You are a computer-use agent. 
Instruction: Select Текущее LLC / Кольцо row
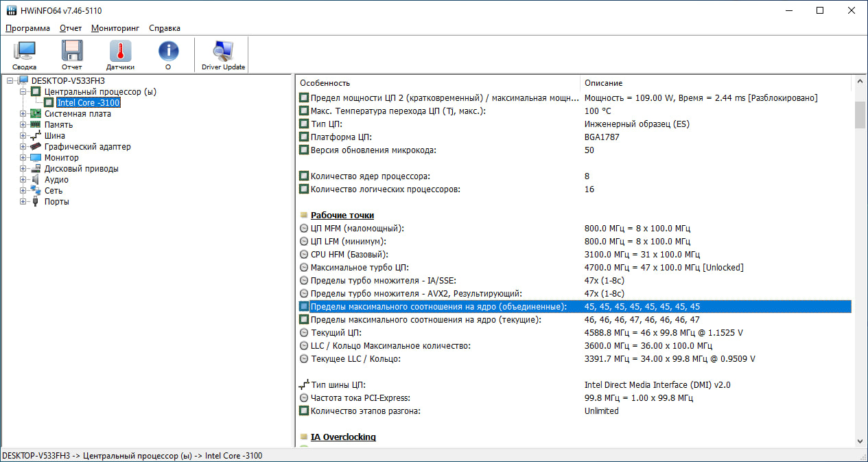pyautogui.click(x=575, y=359)
